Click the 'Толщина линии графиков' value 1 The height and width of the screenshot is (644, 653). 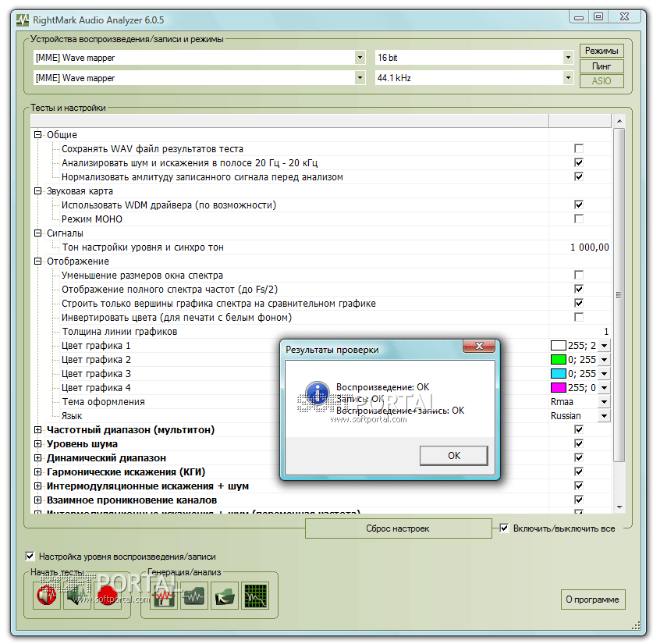tap(606, 331)
